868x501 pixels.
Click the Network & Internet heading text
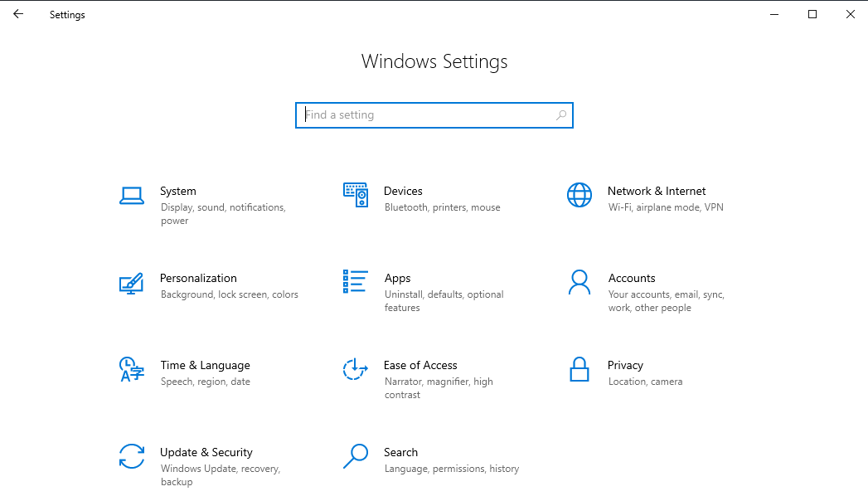[657, 191]
